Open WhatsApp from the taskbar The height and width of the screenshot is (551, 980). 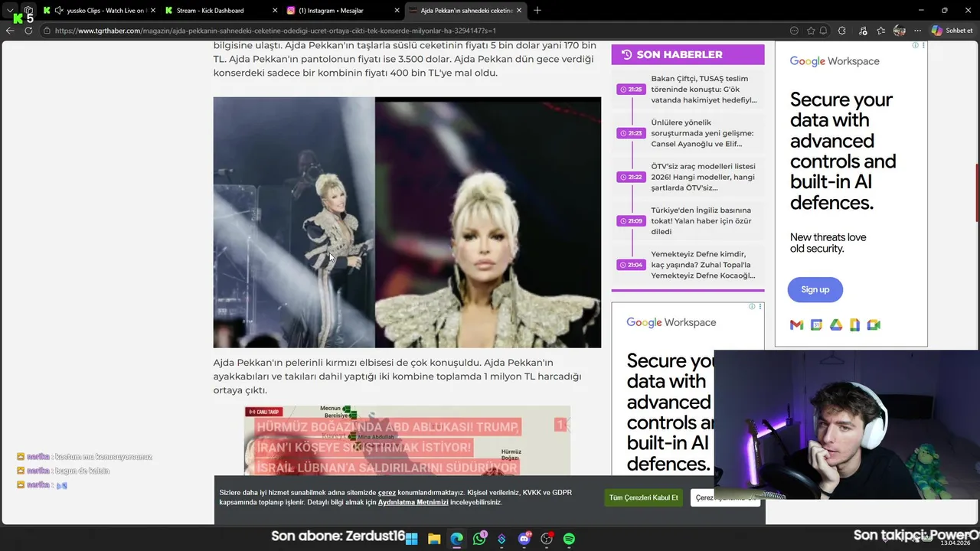click(479, 539)
